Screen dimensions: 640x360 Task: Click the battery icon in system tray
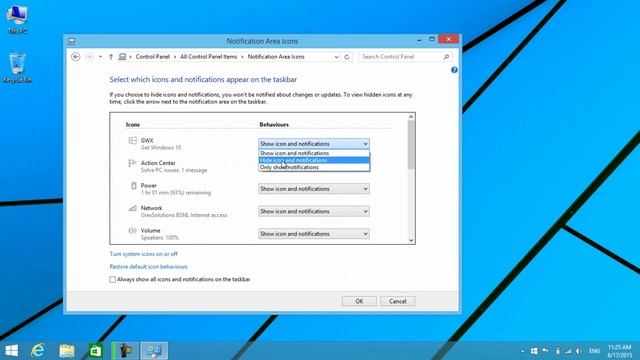(558, 351)
